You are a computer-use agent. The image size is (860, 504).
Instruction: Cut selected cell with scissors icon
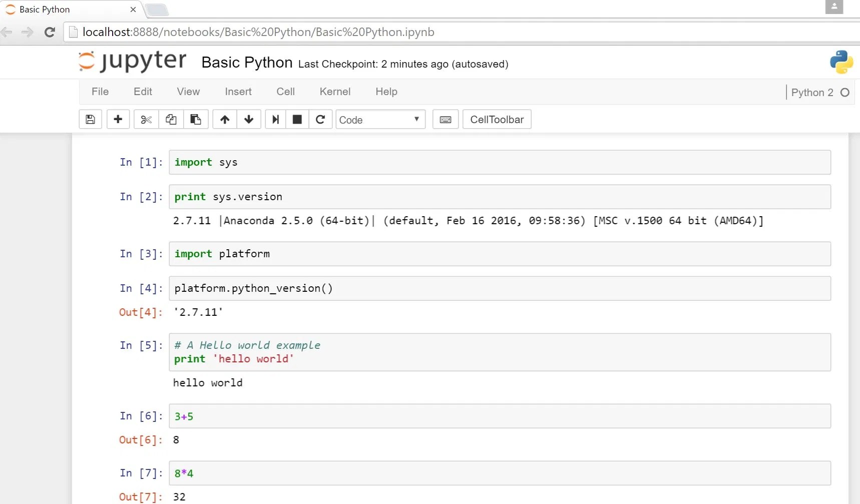tap(146, 120)
